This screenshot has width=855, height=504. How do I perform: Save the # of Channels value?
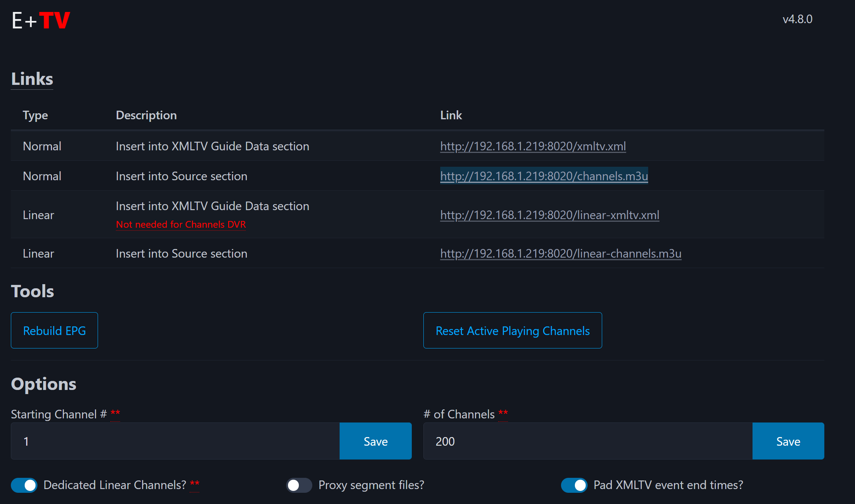(x=788, y=441)
